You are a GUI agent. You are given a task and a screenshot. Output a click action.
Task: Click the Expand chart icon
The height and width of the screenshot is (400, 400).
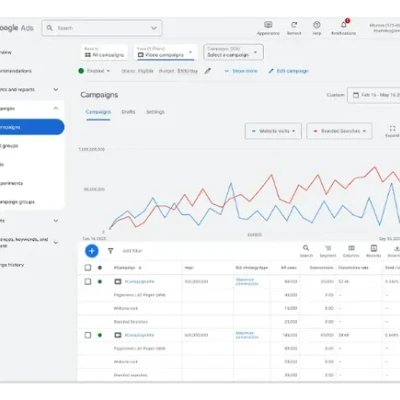[x=392, y=129]
